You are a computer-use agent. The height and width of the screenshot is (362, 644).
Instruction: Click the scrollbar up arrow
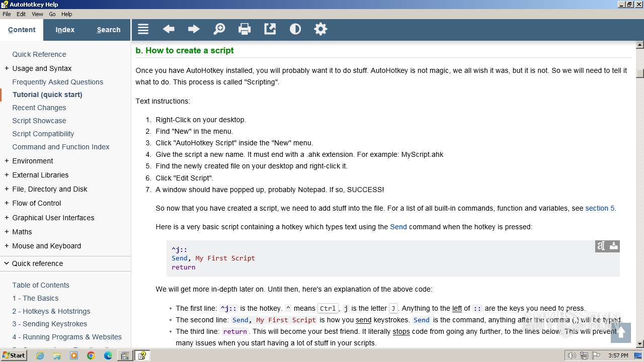[x=639, y=45]
